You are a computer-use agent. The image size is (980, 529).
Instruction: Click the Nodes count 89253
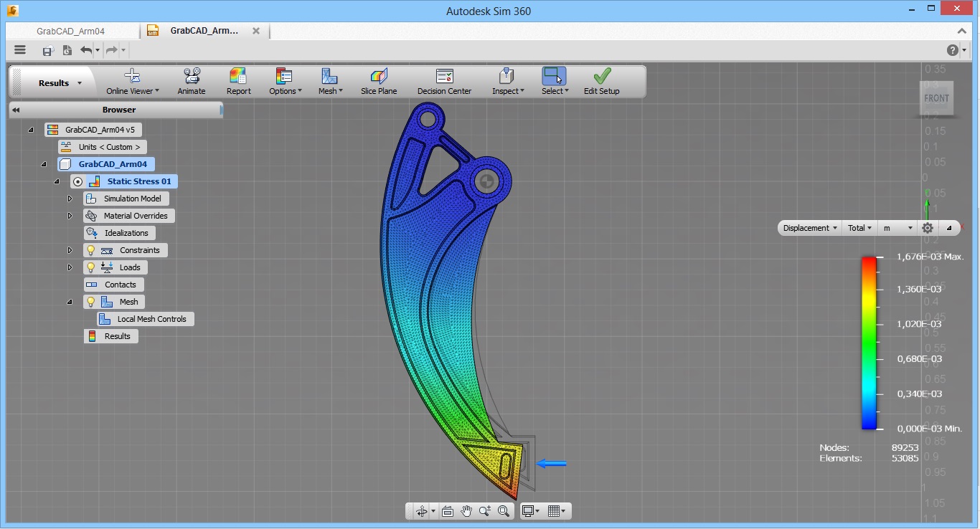(905, 447)
